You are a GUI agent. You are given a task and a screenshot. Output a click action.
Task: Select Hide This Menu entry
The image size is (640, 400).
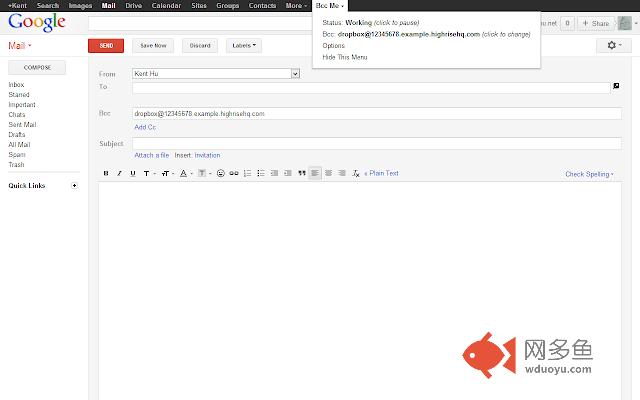[345, 57]
